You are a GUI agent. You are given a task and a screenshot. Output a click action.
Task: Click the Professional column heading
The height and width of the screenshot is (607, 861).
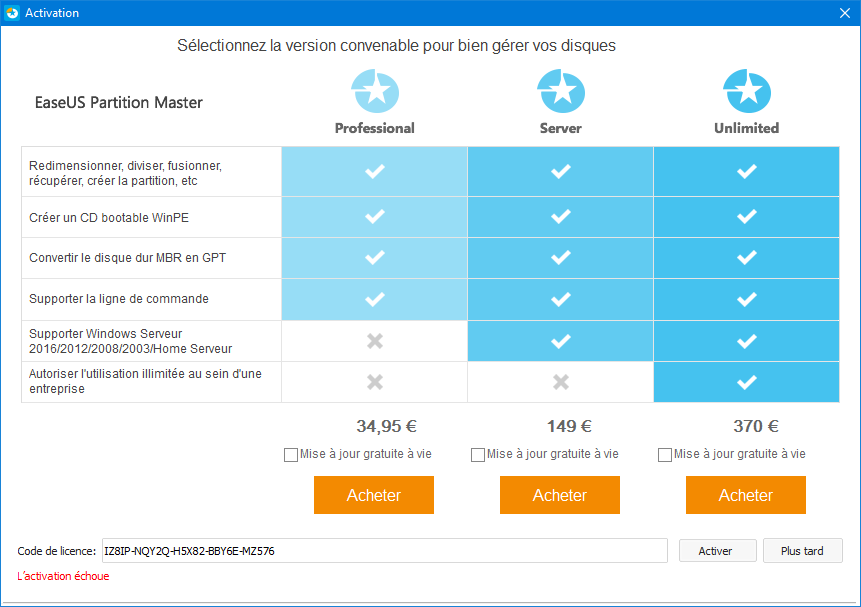coord(374,128)
